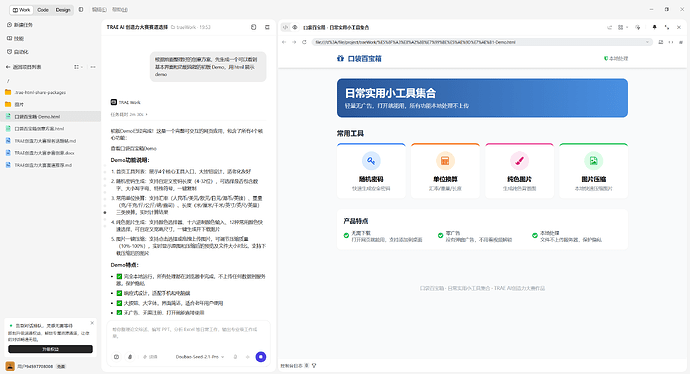Reload the preview page with refresh icon

[x=304, y=42]
